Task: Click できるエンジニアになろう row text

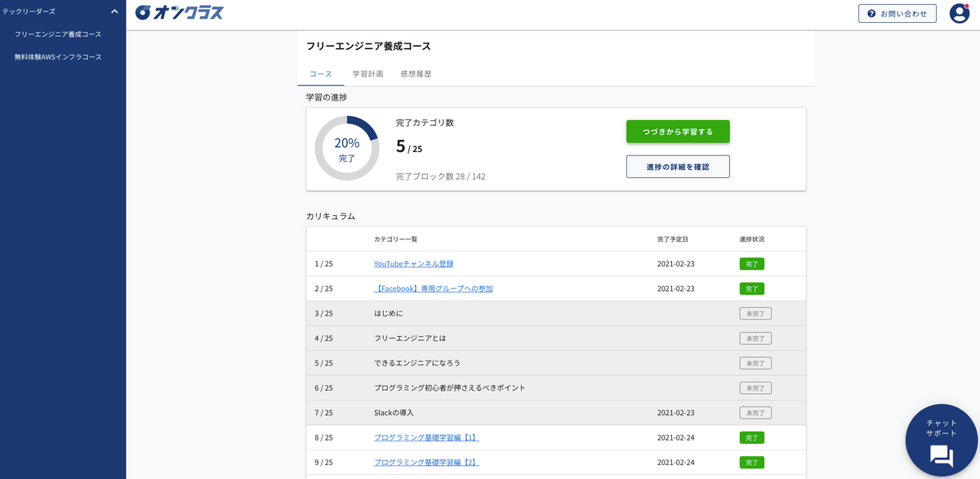Action: click(417, 363)
